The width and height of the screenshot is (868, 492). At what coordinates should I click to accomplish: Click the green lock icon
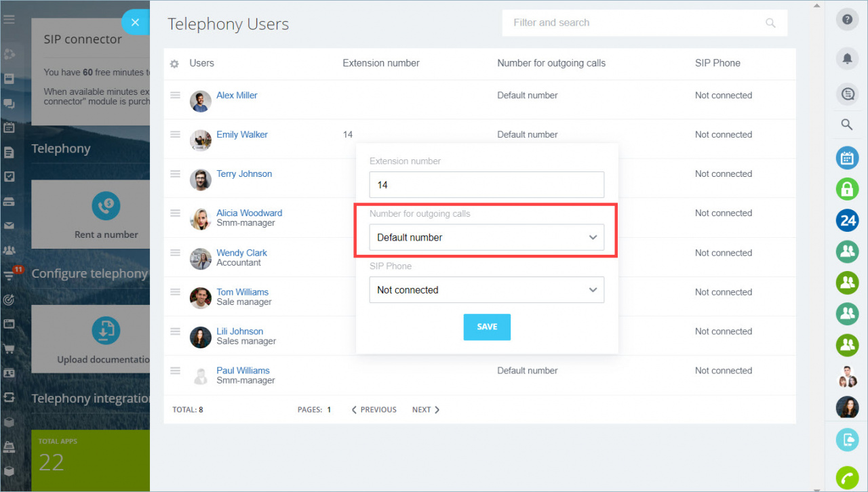pos(847,189)
